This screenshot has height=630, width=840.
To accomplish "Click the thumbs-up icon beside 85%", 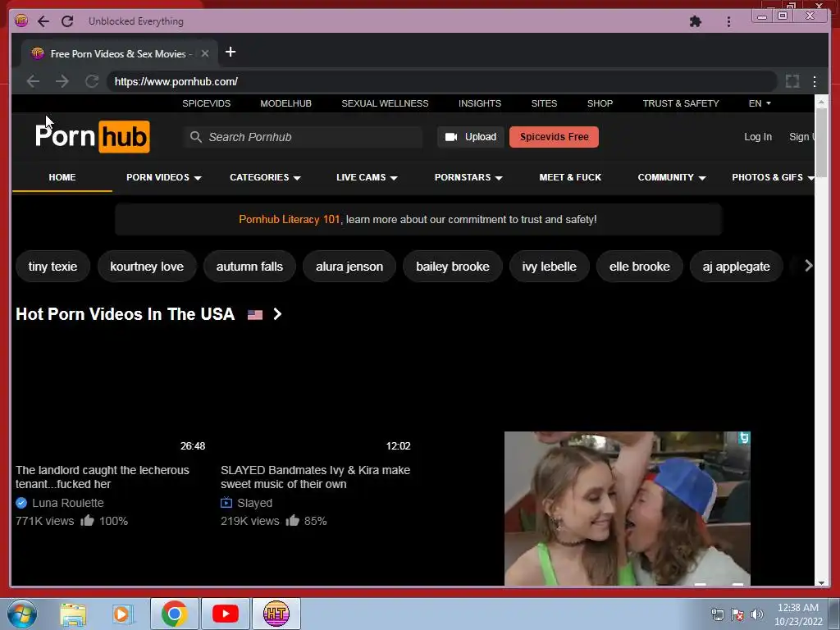I will click(293, 520).
